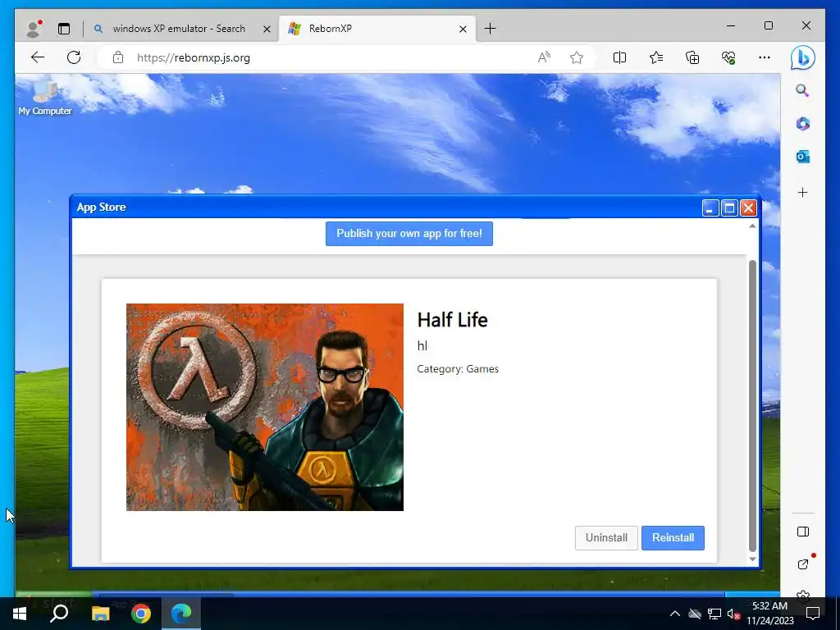Click the Half Life cover image
Image resolution: width=840 pixels, height=630 pixels.
coord(265,407)
